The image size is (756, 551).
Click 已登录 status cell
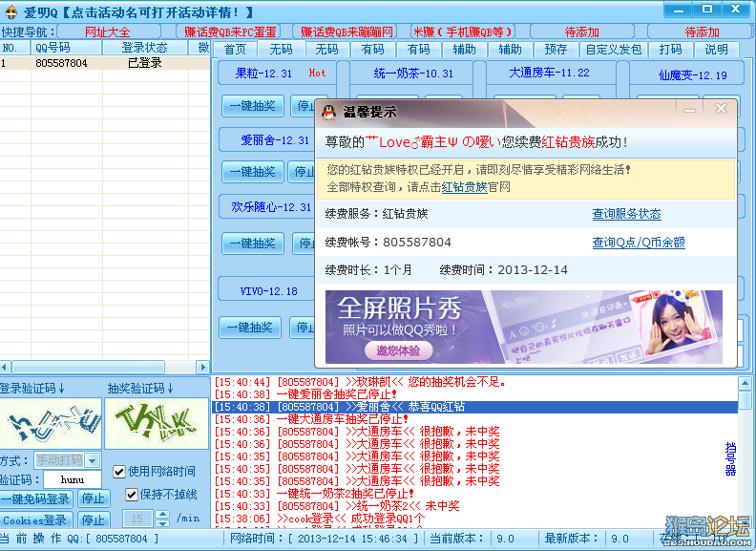(145, 63)
